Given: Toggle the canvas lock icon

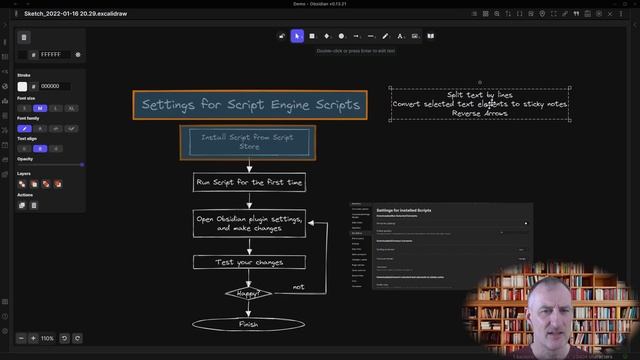Looking at the screenshot, I should pos(282,36).
